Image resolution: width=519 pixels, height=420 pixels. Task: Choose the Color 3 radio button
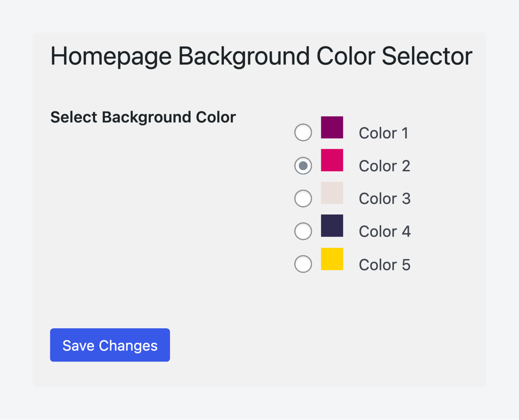click(303, 198)
